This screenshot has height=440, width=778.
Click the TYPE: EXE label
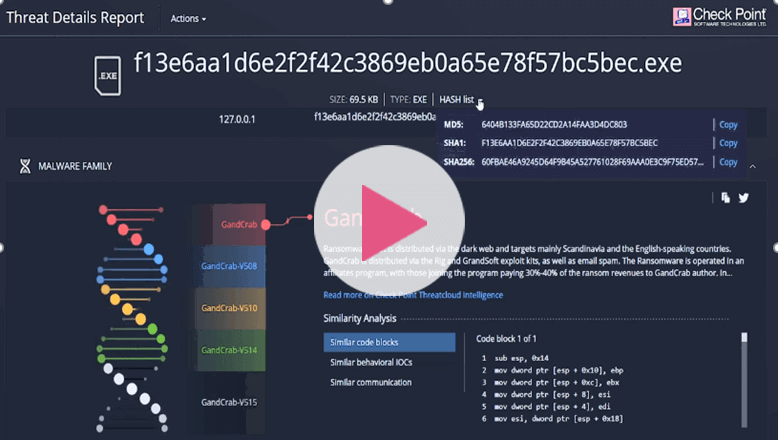408,100
